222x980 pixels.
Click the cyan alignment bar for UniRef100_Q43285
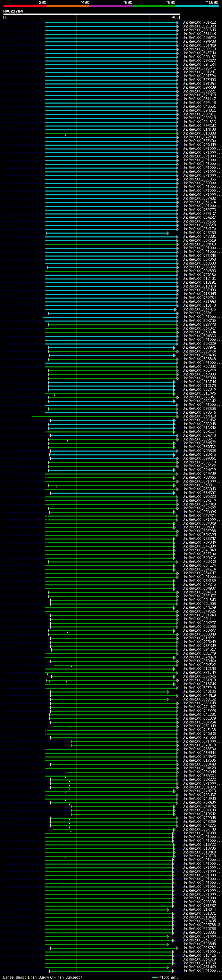click(x=107, y=233)
